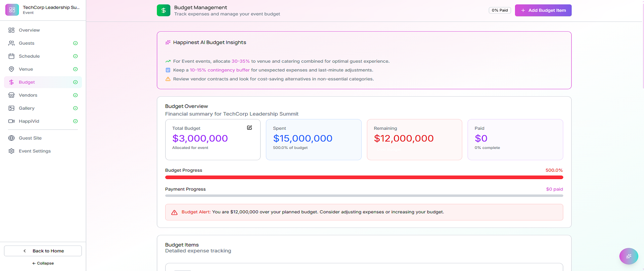
Task: Click the Venue map pin icon
Action: [x=11, y=69]
